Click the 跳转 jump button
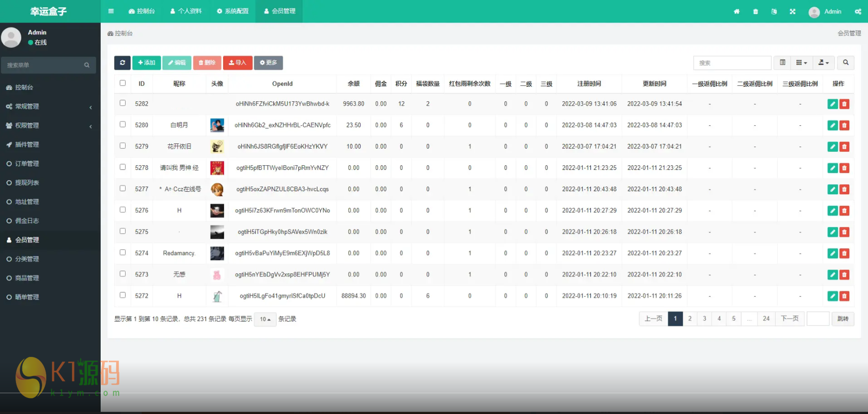 (843, 319)
